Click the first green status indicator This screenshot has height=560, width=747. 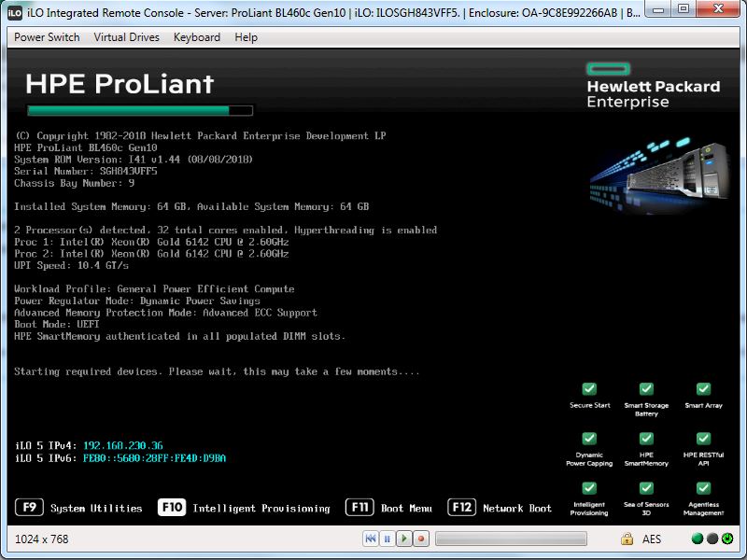coord(697,539)
